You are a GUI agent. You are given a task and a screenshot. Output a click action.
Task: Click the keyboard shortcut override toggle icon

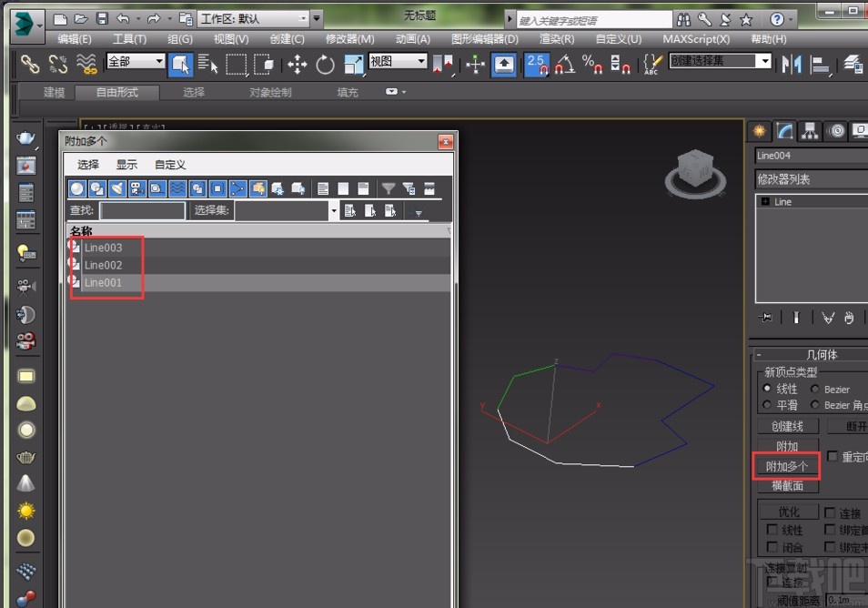click(x=651, y=66)
